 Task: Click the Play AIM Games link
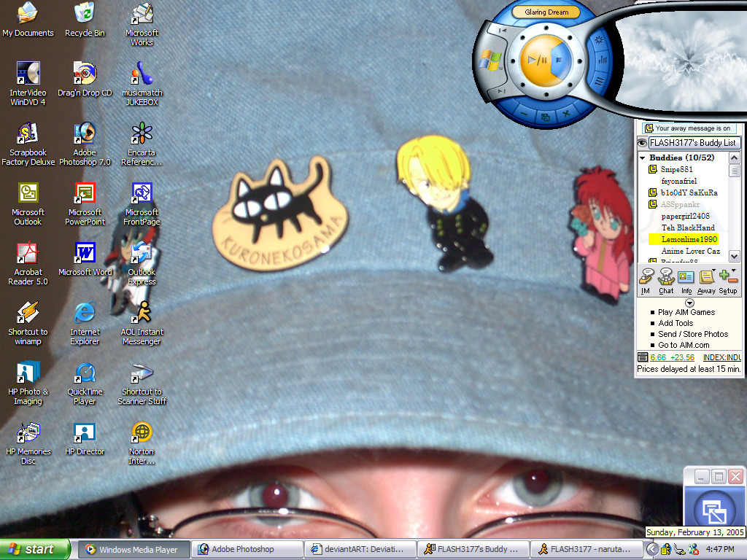click(x=686, y=312)
